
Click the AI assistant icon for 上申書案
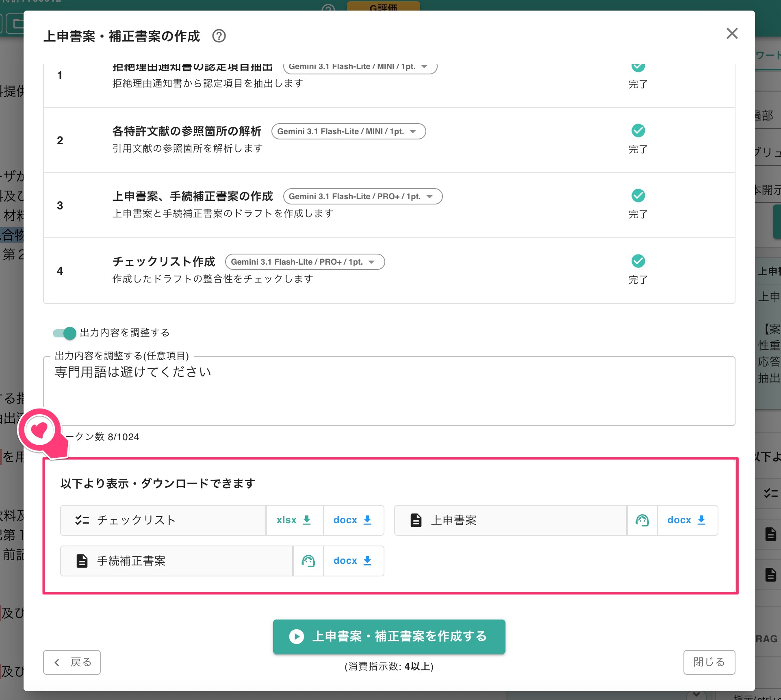(x=642, y=520)
